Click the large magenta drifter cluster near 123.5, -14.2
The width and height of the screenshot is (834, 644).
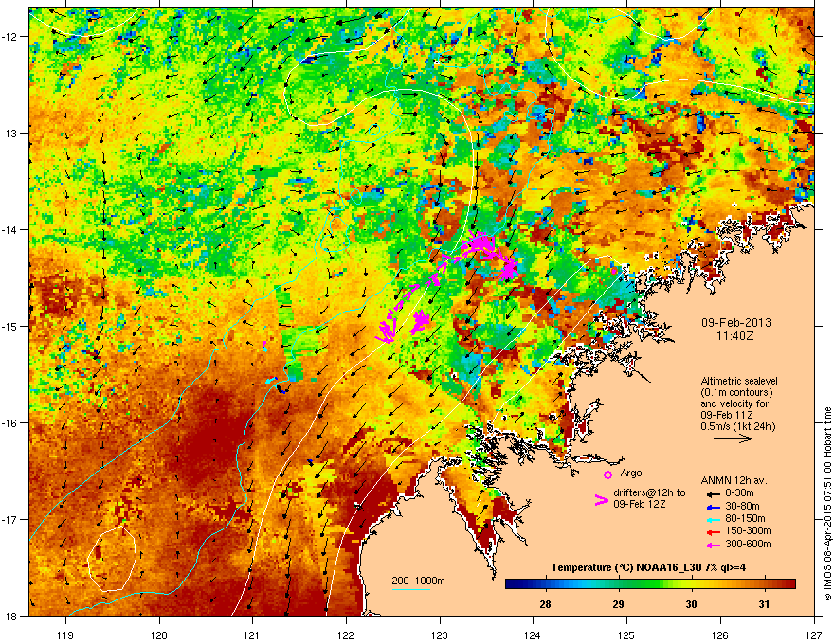(481, 244)
